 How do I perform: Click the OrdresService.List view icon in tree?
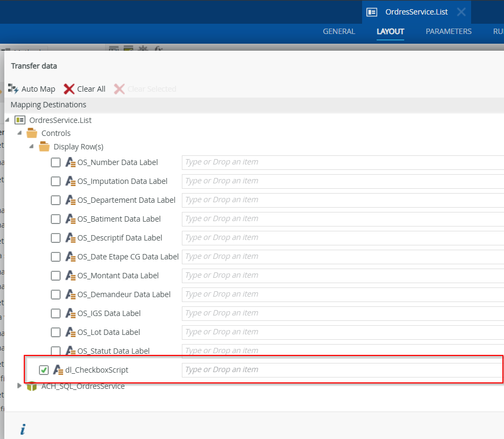[x=21, y=120]
